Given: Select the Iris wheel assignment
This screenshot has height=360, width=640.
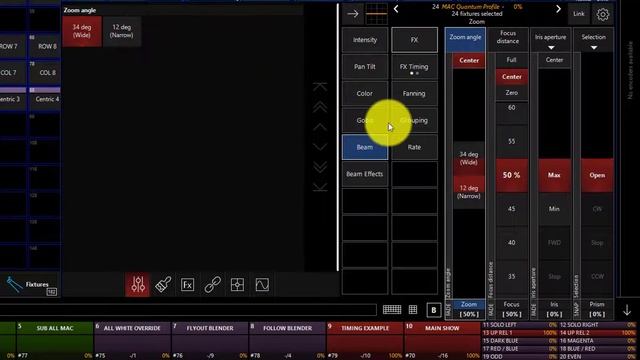Looking at the screenshot, I should tap(554, 309).
